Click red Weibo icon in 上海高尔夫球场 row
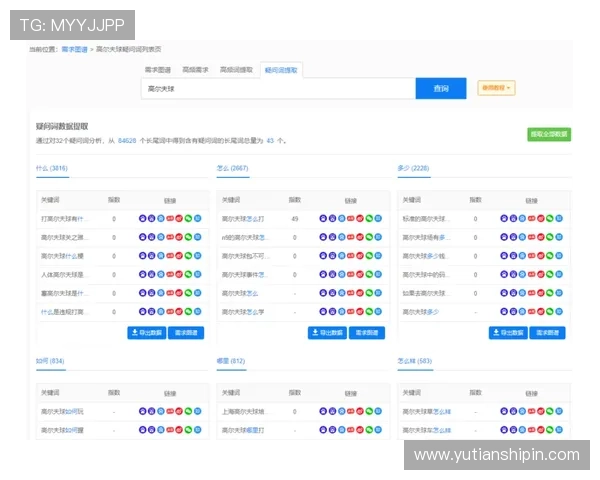Screen dimensions: 600x480 click(360, 411)
